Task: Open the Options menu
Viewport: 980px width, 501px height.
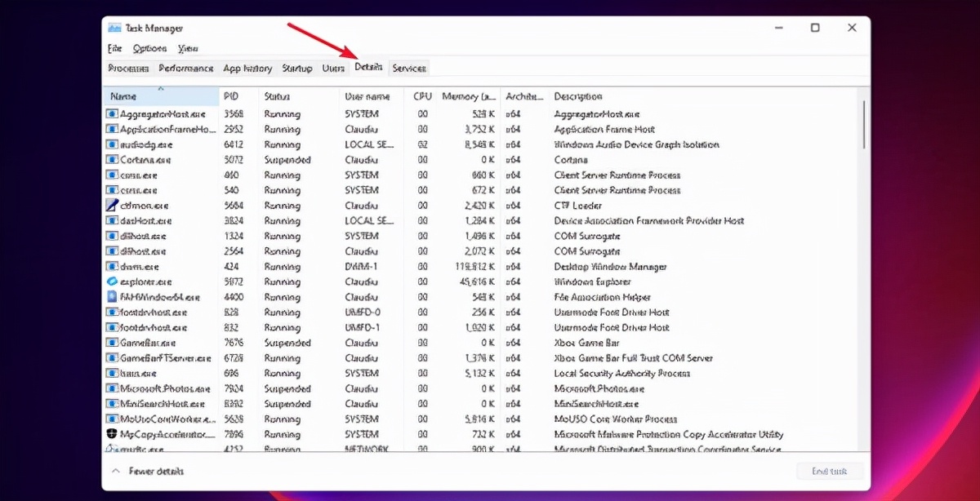Action: pyautogui.click(x=149, y=48)
